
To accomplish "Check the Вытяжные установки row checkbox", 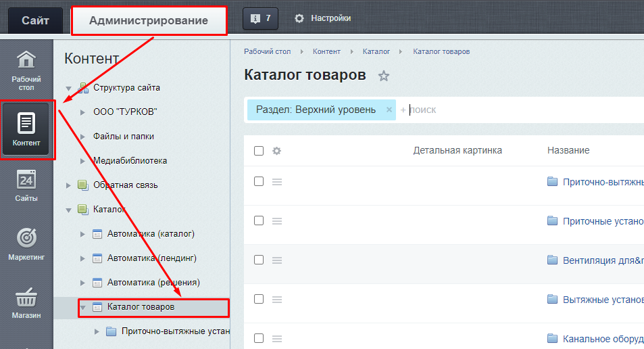I will 259,299.
